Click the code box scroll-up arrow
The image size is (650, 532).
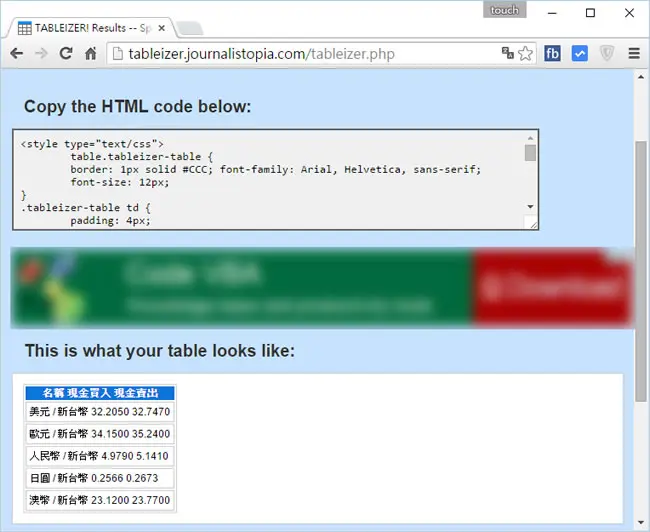[x=530, y=138]
